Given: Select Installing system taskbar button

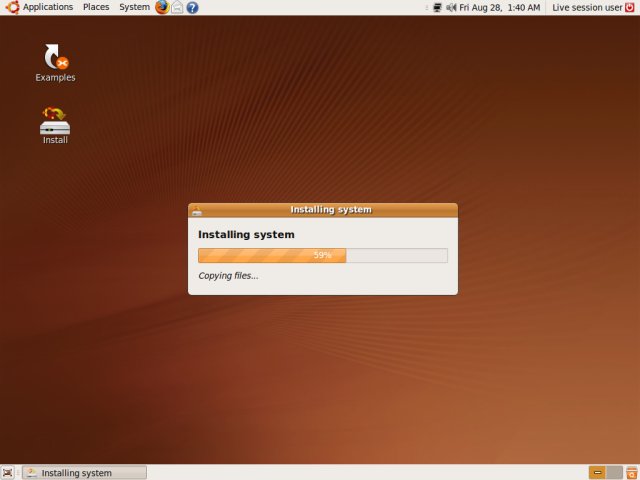Looking at the screenshot, I should point(84,473).
